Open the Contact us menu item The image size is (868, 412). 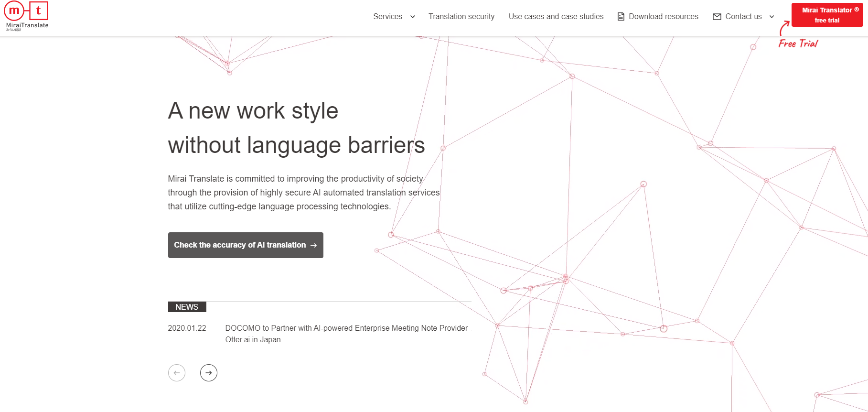tap(743, 17)
